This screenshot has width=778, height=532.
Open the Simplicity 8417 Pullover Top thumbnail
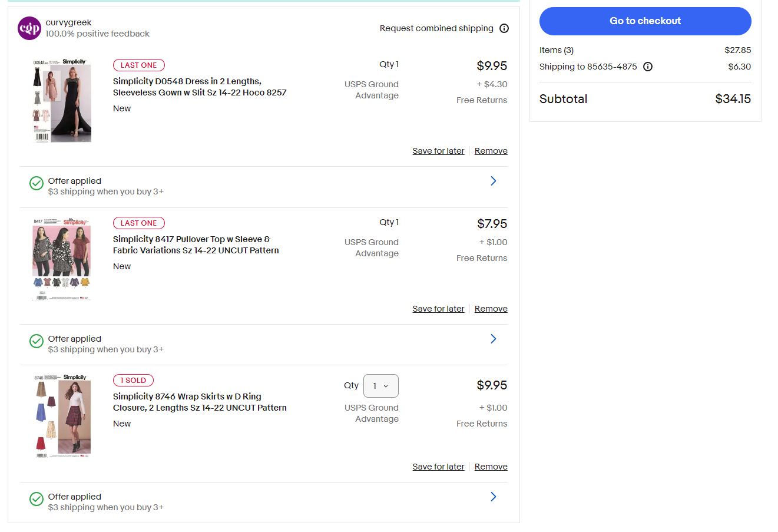[x=62, y=259]
